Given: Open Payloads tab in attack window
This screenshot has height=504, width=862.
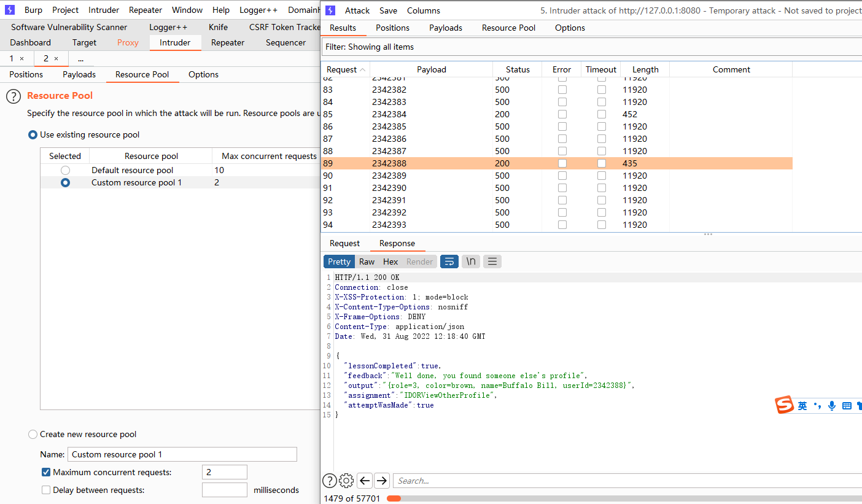Looking at the screenshot, I should [446, 28].
